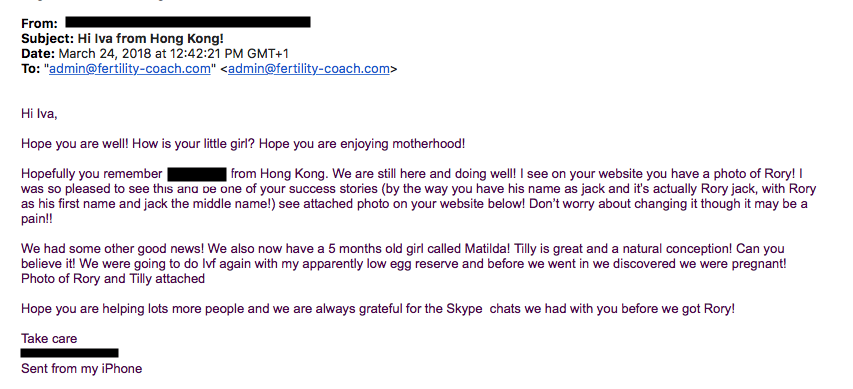This screenshot has width=853, height=389.
Task: Click the word website in the Rory photo sentence
Action: (621, 174)
